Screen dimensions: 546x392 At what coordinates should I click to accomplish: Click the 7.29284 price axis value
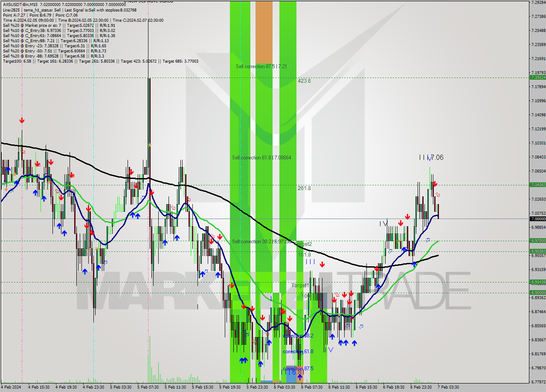538,3
